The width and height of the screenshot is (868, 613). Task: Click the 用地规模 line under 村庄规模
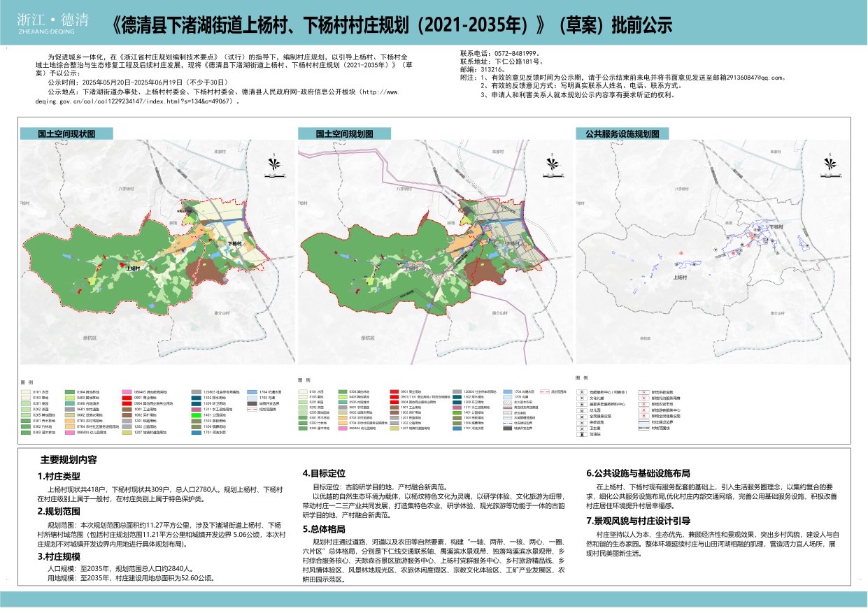click(131, 578)
